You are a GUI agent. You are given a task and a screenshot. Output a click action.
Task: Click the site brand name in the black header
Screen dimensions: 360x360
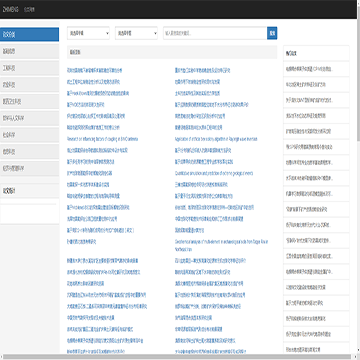coord(10,9)
